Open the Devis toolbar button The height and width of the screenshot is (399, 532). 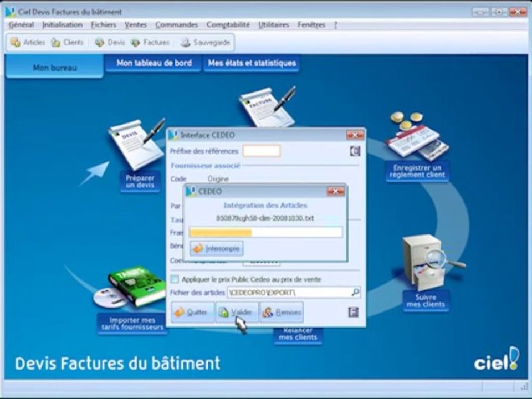[110, 43]
